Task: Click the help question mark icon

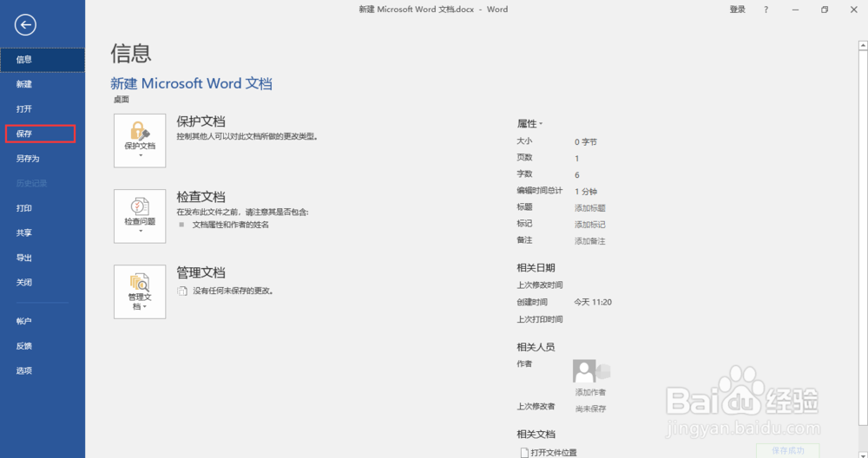Action: tap(766, 10)
